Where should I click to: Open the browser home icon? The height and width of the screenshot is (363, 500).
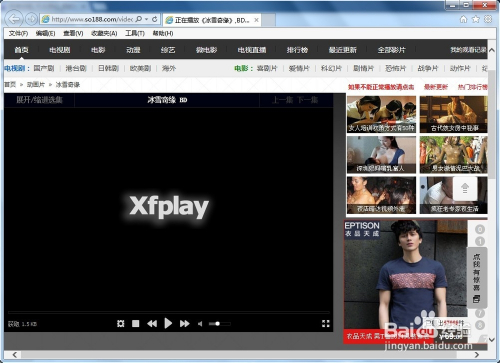coord(463,19)
